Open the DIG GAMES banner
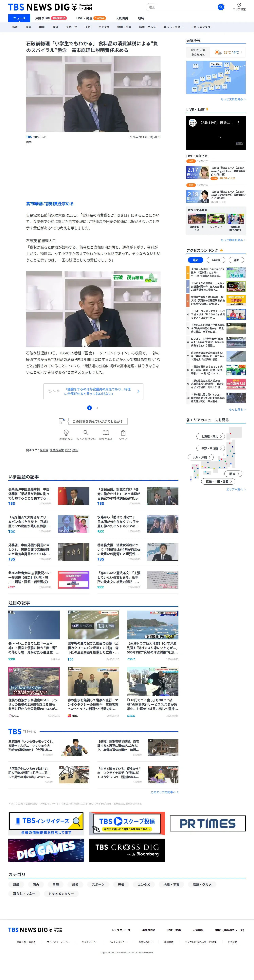This screenshot has height=980, width=254. (x=46, y=850)
